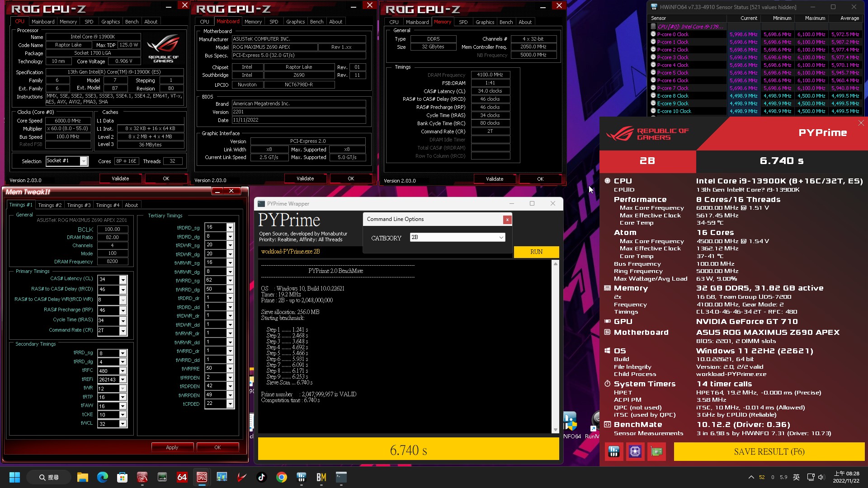Click RUN button in PYPrime
Viewport: 868px width, 488px height.
tap(536, 252)
